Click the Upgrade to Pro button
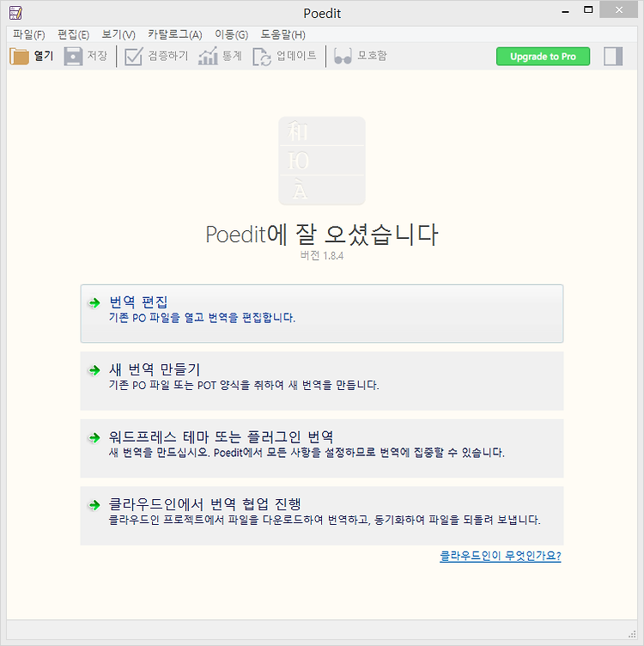The image size is (644, 646). [x=543, y=57]
